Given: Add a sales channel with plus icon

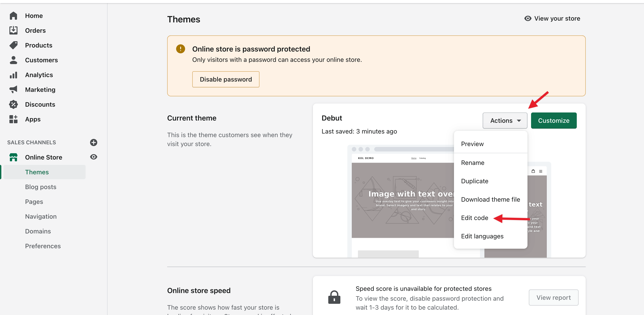Looking at the screenshot, I should click(93, 142).
